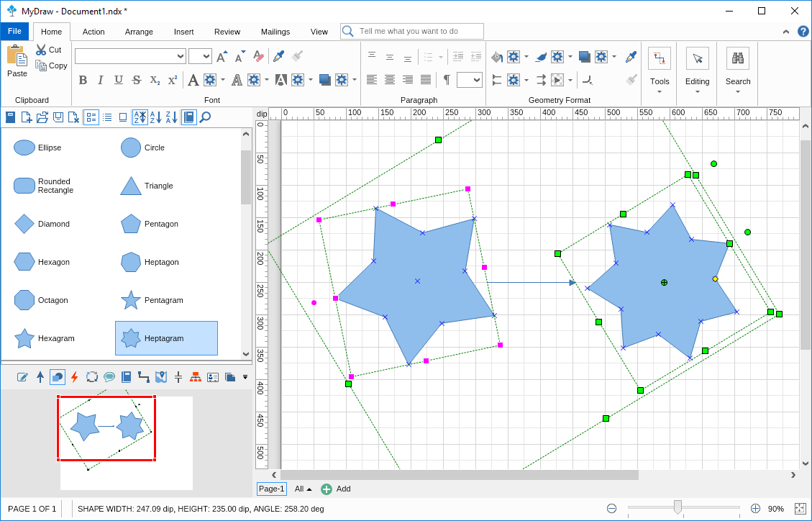Click the Cut scissors icon
The height and width of the screenshot is (521, 812).
(x=41, y=50)
